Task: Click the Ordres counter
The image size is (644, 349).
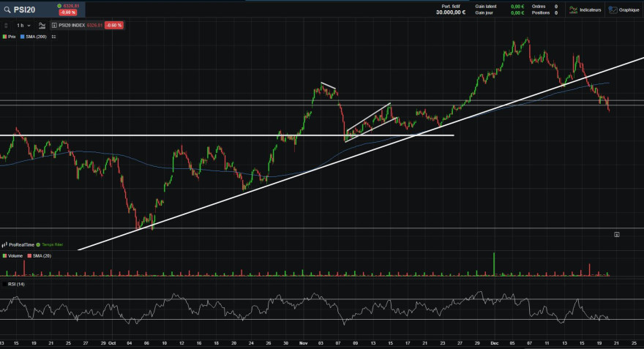Action: pos(544,7)
